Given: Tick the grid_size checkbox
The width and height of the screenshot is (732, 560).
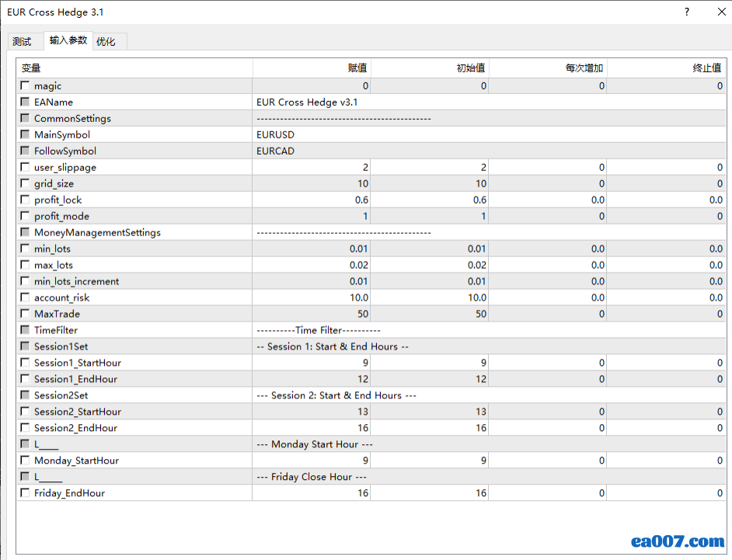Looking at the screenshot, I should point(26,184).
